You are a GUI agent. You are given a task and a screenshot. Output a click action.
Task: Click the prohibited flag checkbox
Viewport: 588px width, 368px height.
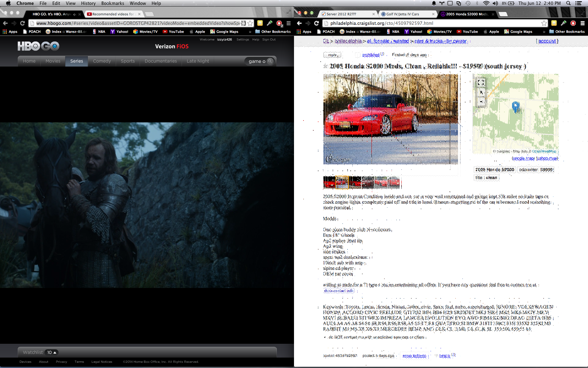(x=357, y=55)
